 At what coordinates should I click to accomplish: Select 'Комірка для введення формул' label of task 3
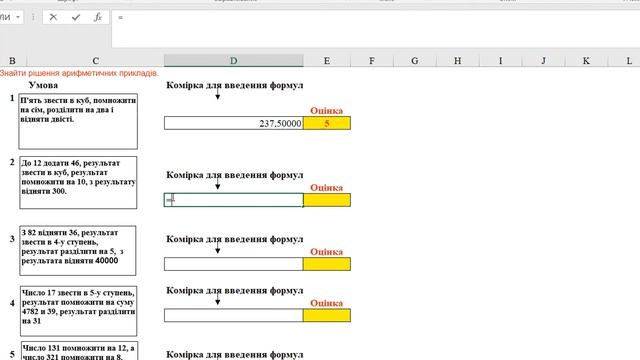click(235, 239)
